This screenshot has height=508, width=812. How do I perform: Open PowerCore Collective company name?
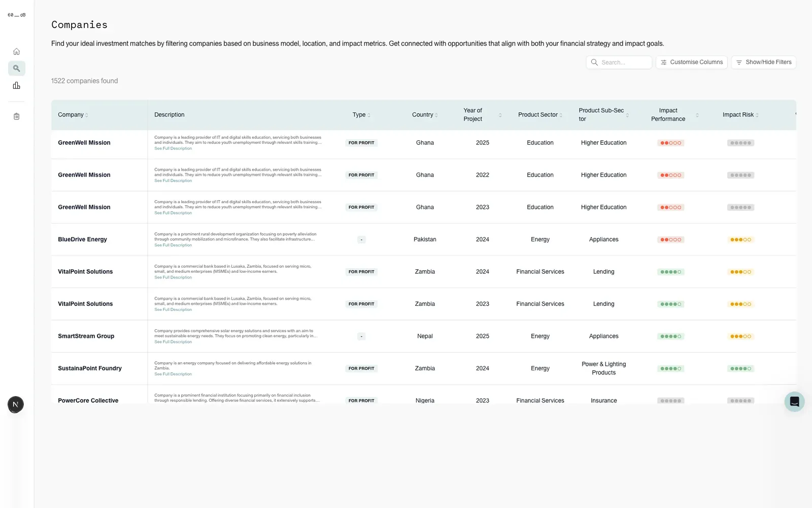tap(88, 400)
